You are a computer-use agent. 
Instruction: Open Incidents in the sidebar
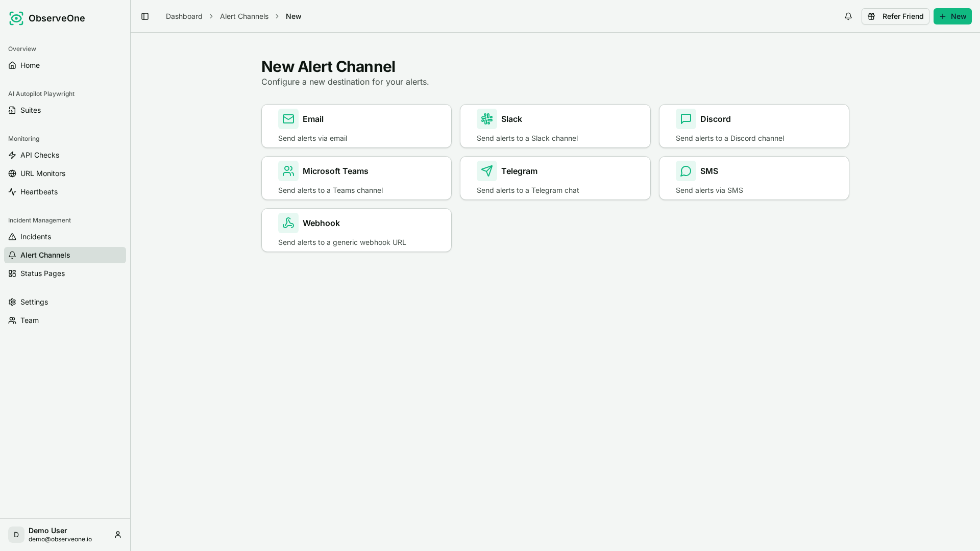(x=65, y=237)
